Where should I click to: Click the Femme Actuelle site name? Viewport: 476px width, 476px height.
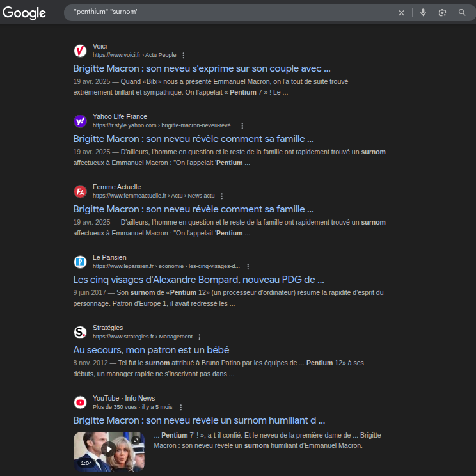click(x=116, y=187)
